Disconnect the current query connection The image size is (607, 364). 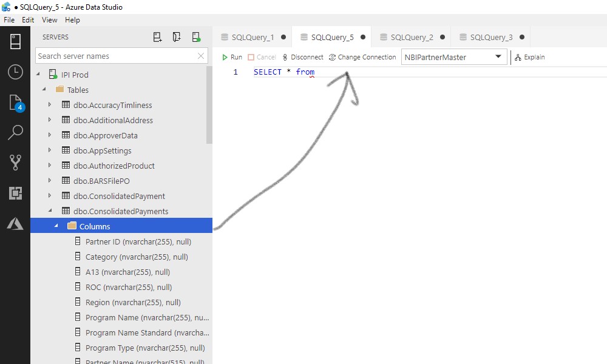[x=302, y=56]
